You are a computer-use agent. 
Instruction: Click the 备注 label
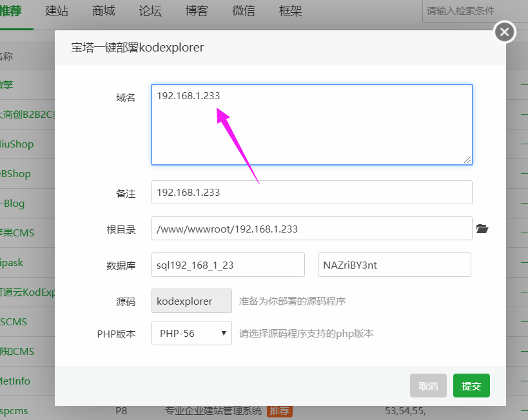pos(126,193)
